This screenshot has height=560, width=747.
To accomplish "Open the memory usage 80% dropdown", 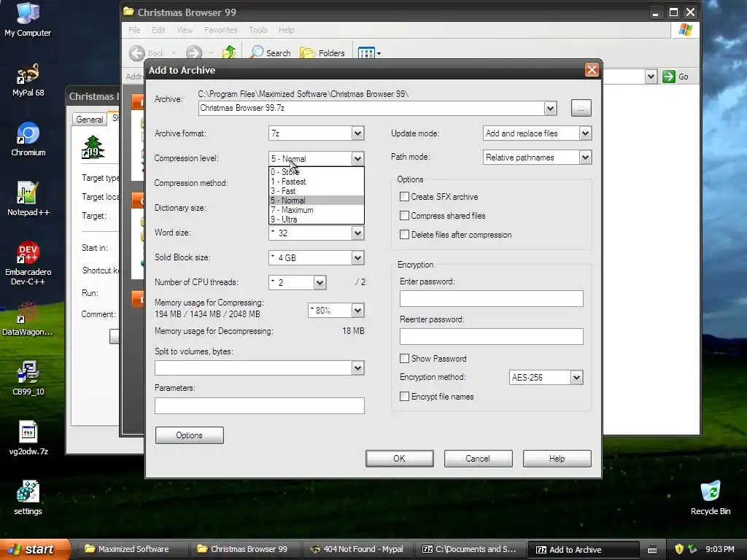I will (357, 311).
